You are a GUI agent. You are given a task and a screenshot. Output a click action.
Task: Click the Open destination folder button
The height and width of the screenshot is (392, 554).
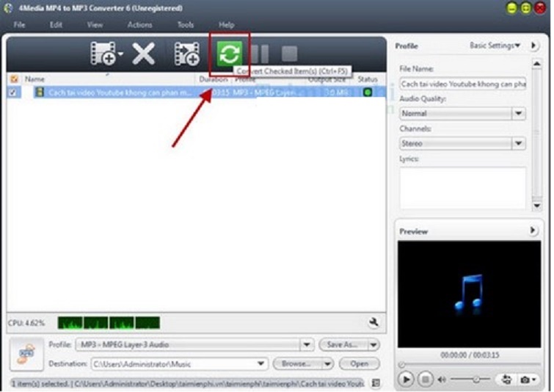[360, 363]
